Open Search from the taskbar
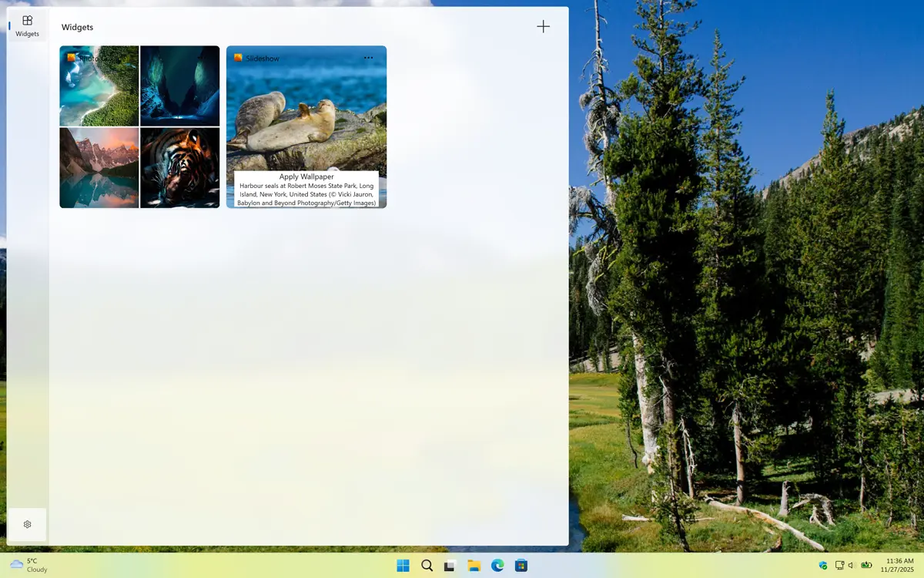This screenshot has height=578, width=924. pos(426,565)
